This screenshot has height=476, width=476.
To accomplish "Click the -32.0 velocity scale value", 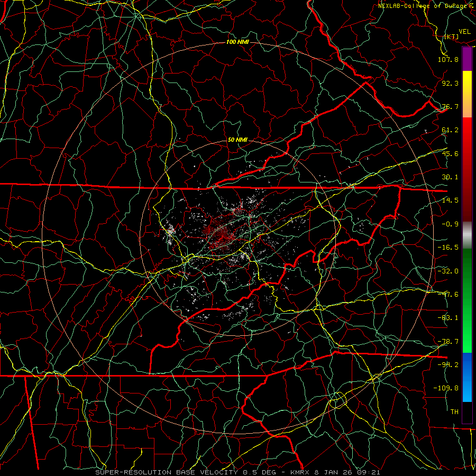I will coord(448,271).
